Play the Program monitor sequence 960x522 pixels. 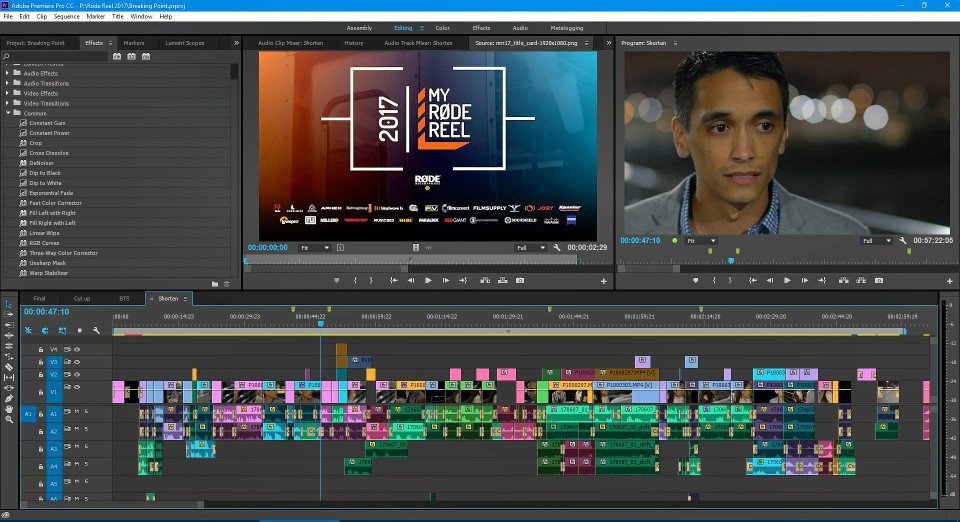(787, 280)
